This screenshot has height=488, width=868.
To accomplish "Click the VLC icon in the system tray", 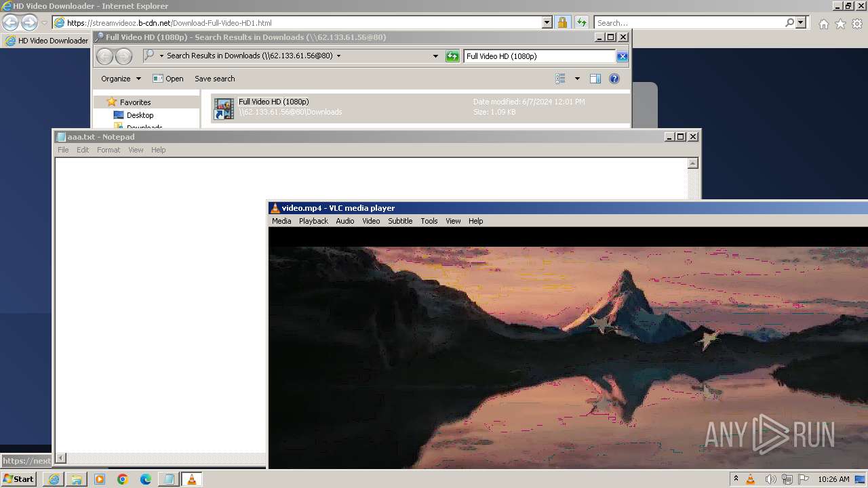I will coord(751,479).
